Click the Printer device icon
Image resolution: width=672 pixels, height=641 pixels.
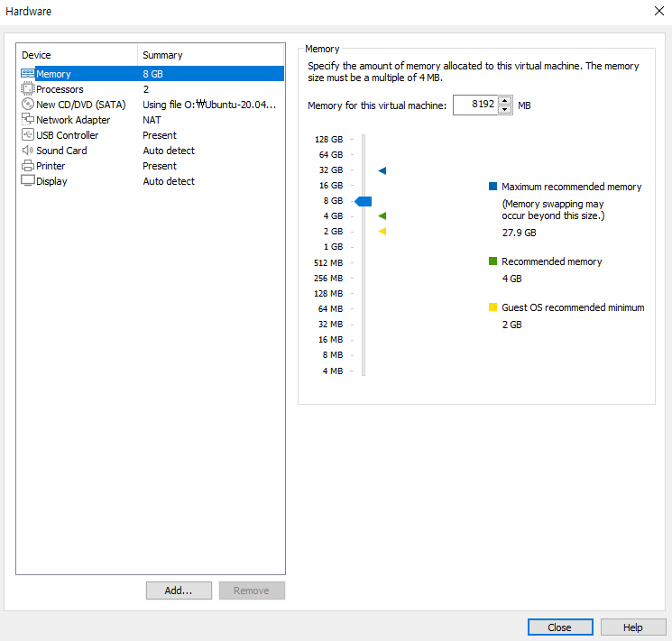[28, 165]
